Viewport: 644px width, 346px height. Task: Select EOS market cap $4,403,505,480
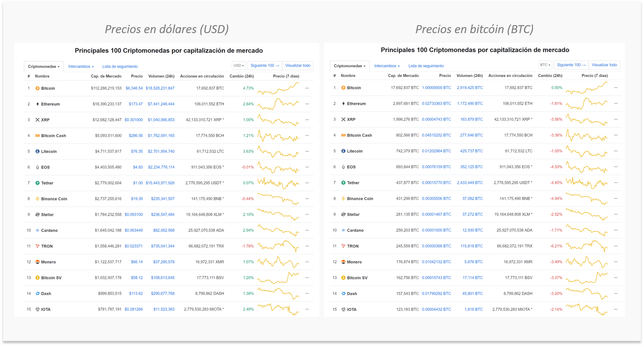coord(108,167)
